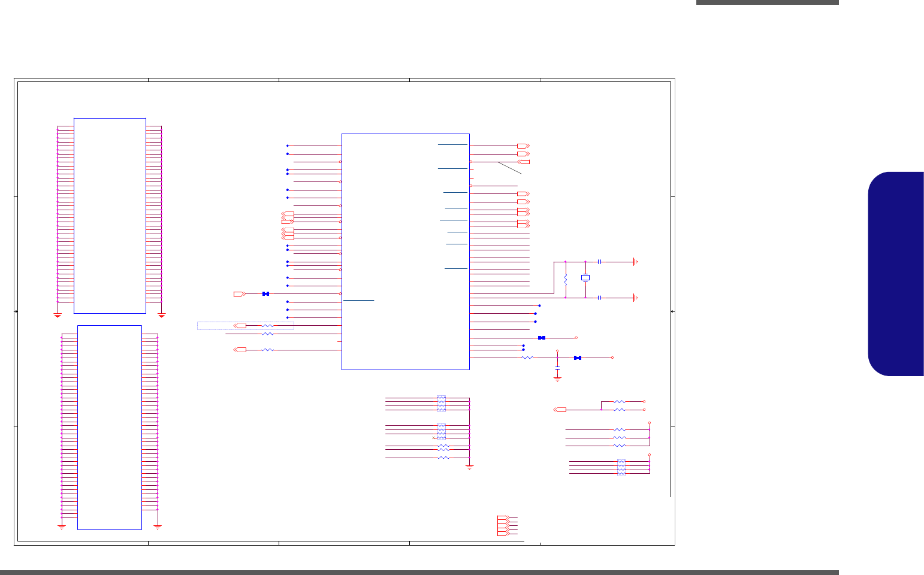Screen dimensions: 924x575
Task: Select the crystal oscillator symbol between the capacitors
Action: 585,277
